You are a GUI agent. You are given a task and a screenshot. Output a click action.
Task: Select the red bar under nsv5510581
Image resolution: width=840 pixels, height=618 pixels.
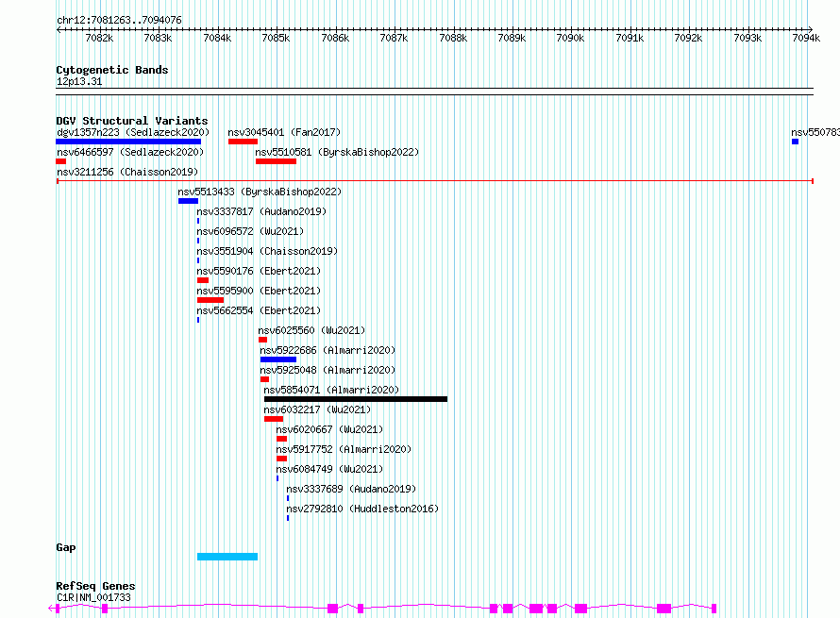[x=276, y=161]
